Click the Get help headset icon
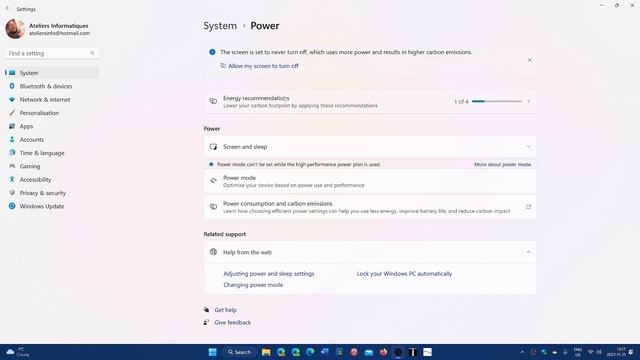 pos(207,310)
